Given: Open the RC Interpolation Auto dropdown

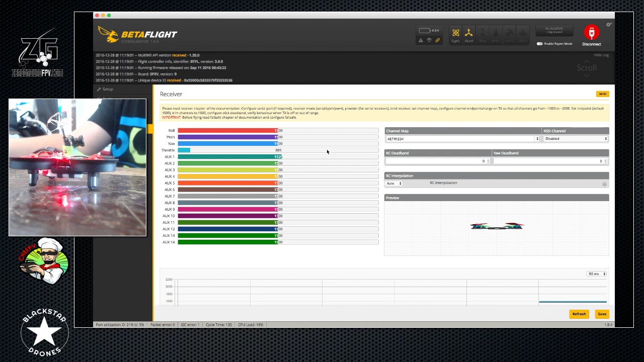Looking at the screenshot, I should click(x=394, y=184).
